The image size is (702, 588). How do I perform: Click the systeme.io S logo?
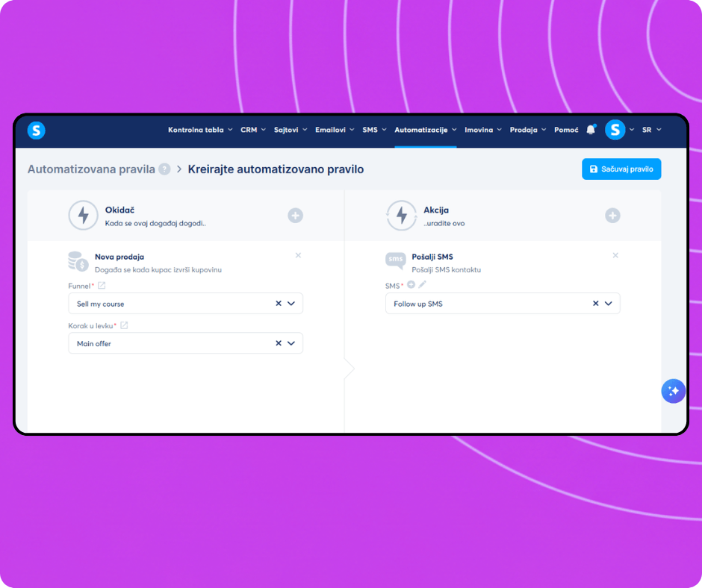pos(37,131)
